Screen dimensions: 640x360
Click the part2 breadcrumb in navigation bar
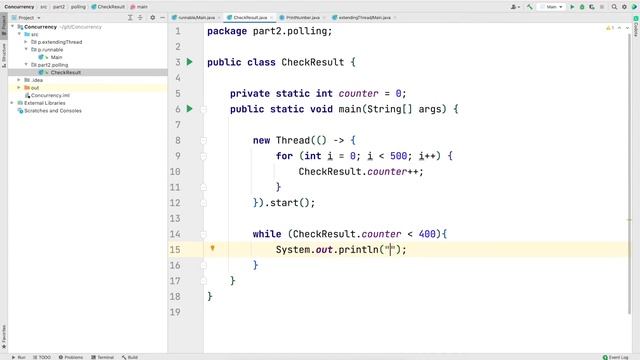[58, 7]
